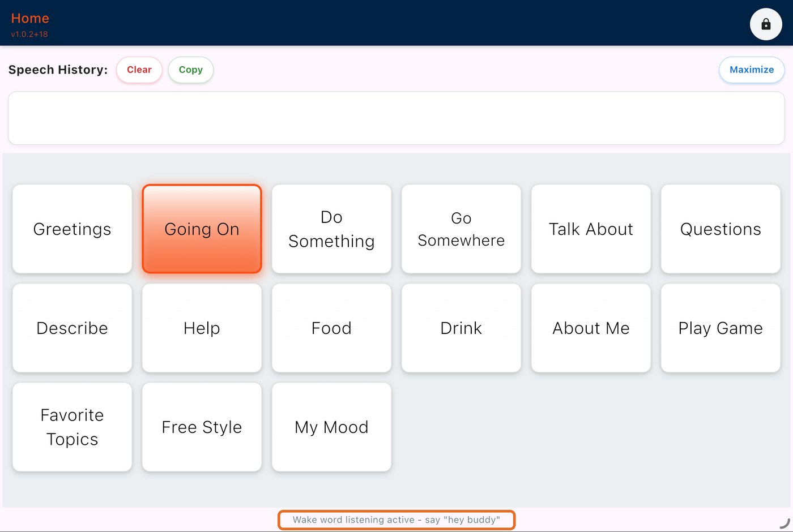This screenshot has height=532, width=793.
Task: Open the Greetings category
Action: [73, 229]
